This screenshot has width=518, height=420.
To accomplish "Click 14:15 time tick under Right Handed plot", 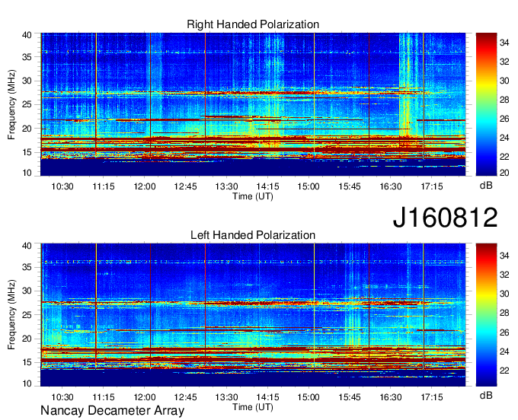I will (267, 186).
